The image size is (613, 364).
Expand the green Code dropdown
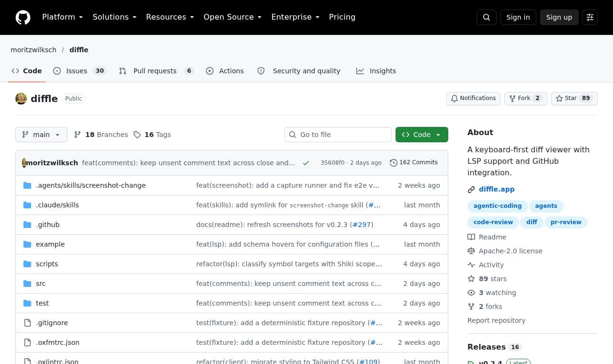tap(422, 135)
